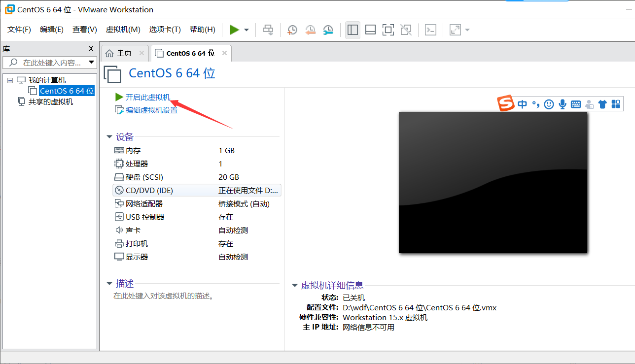Click the revert to snapshot icon
Screen dimensions: 635x364
click(x=310, y=30)
